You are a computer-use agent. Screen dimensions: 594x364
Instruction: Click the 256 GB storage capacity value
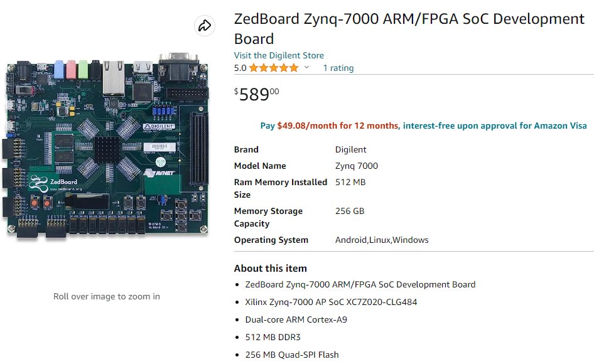click(349, 211)
